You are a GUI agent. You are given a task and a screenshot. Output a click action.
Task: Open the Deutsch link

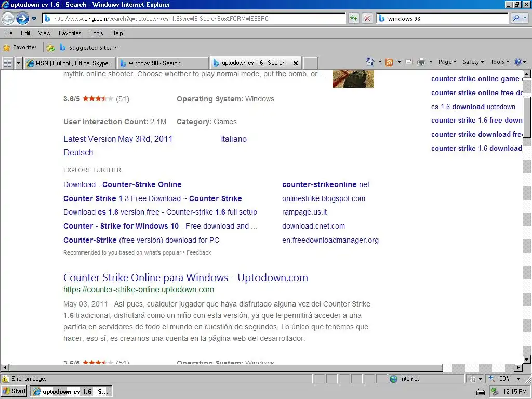78,152
